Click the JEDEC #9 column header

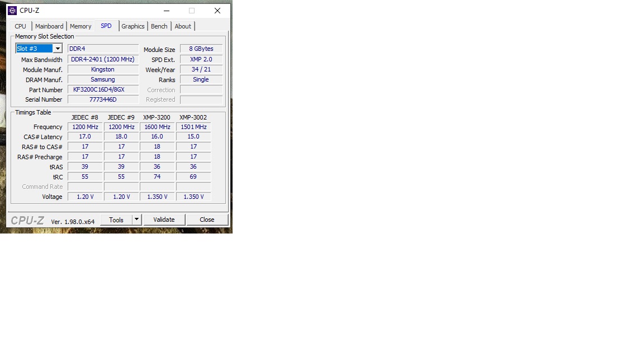(121, 117)
